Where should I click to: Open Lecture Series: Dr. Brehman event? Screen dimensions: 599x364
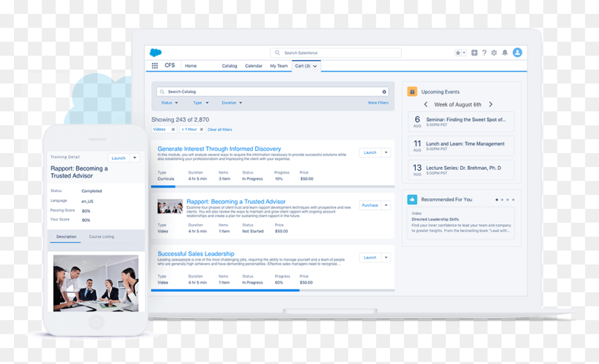[x=460, y=170]
